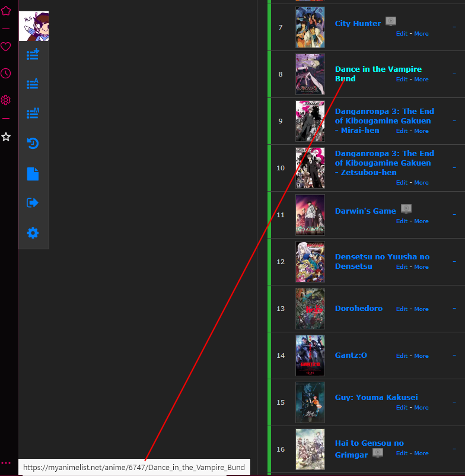Open the manga list icon marked M
This screenshot has width=465, height=476.
point(33,113)
